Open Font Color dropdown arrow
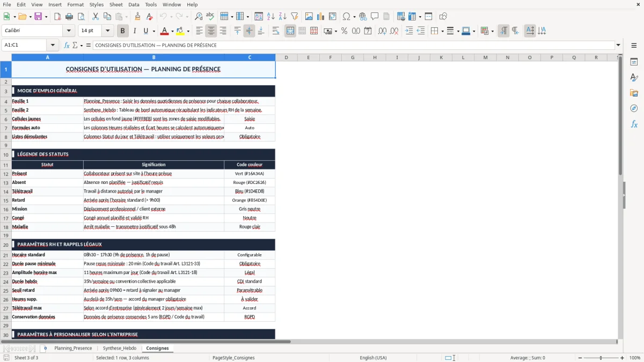644x362 pixels. (x=172, y=31)
